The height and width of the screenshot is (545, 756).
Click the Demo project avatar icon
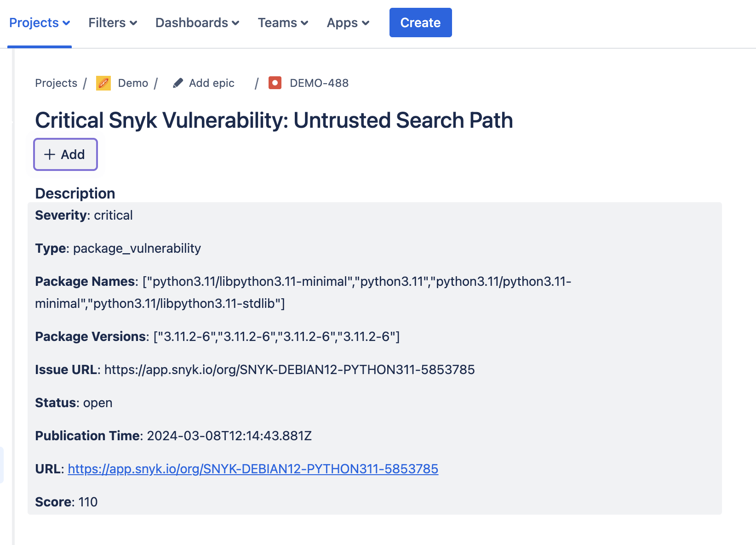(x=103, y=83)
